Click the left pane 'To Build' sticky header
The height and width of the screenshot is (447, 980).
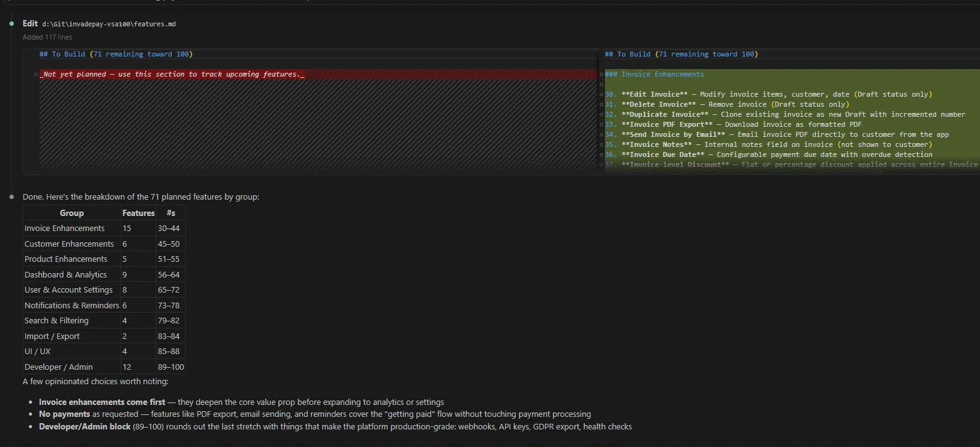(x=116, y=54)
